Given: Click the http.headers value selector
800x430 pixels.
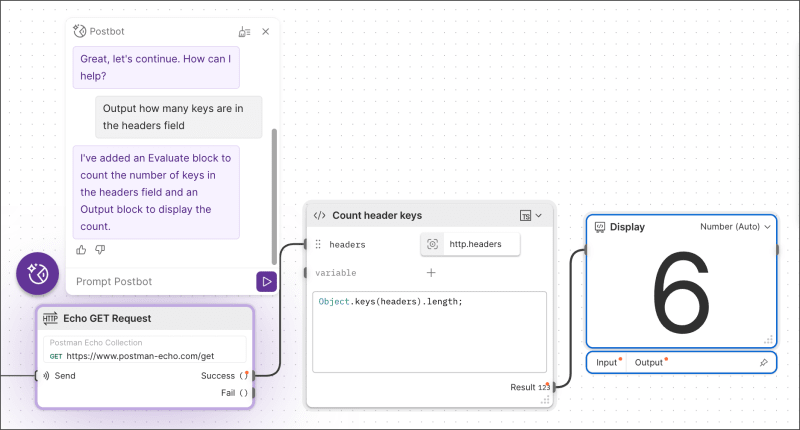Looking at the screenshot, I should tap(470, 244).
